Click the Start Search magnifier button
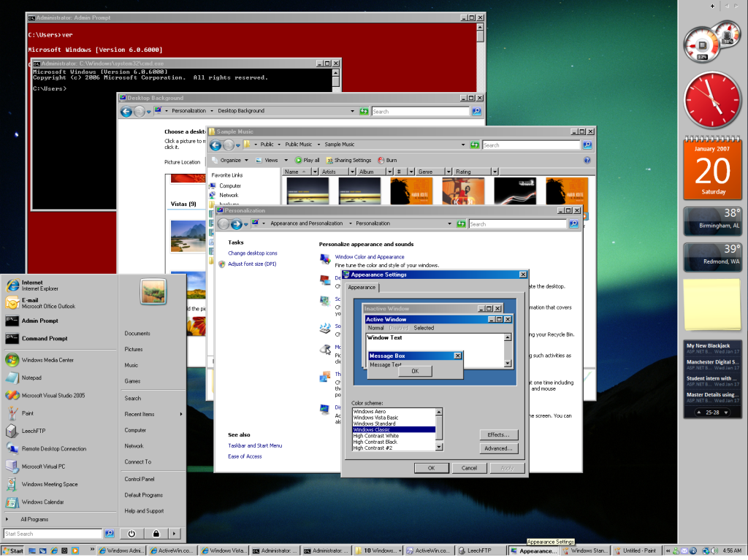The image size is (748, 560). [110, 533]
